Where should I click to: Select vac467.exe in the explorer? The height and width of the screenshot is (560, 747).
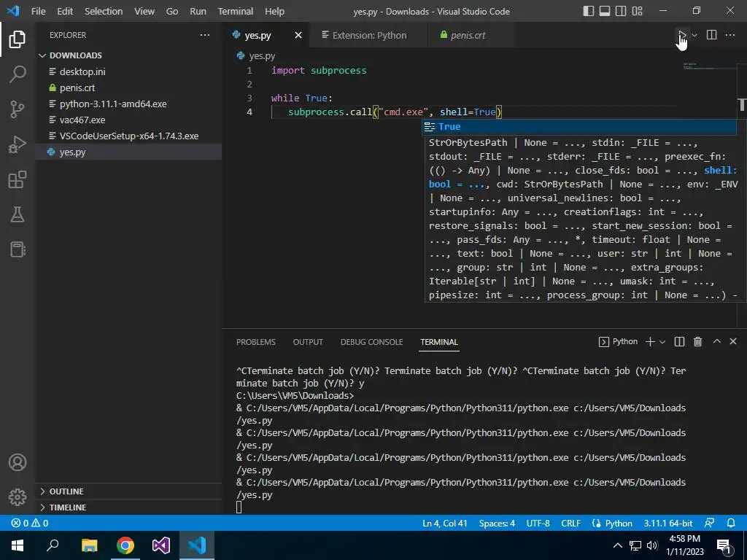tap(128, 120)
